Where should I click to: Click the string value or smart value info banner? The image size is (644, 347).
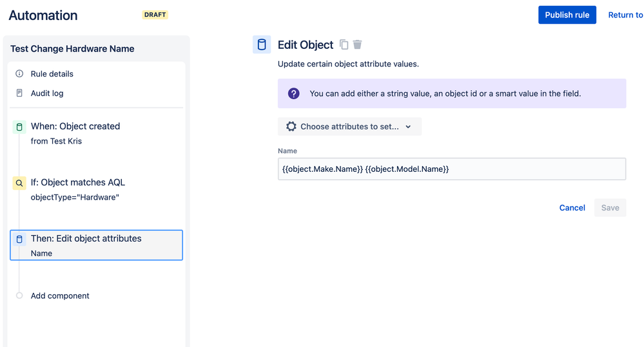[x=452, y=93]
